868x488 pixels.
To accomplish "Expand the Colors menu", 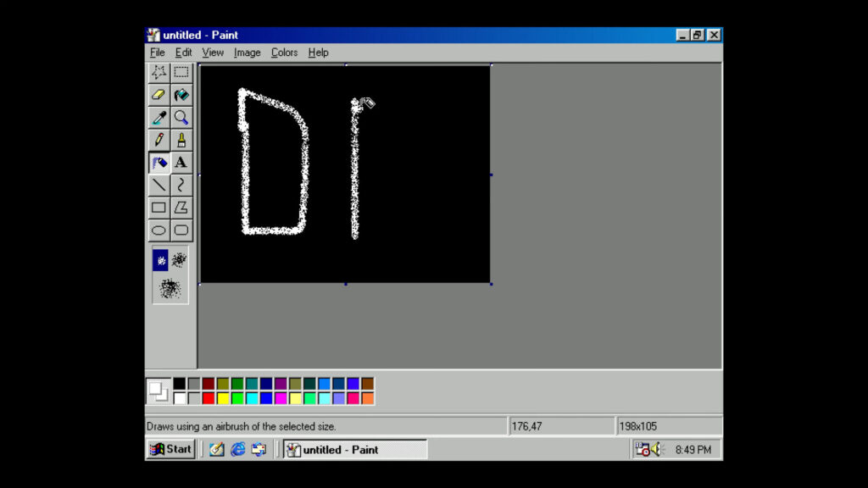I will (284, 53).
